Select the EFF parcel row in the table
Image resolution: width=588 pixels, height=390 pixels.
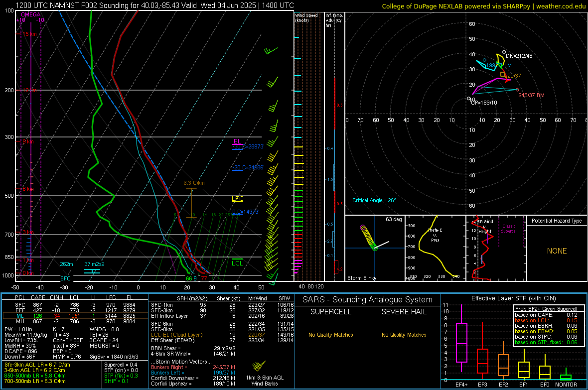pos(75,310)
